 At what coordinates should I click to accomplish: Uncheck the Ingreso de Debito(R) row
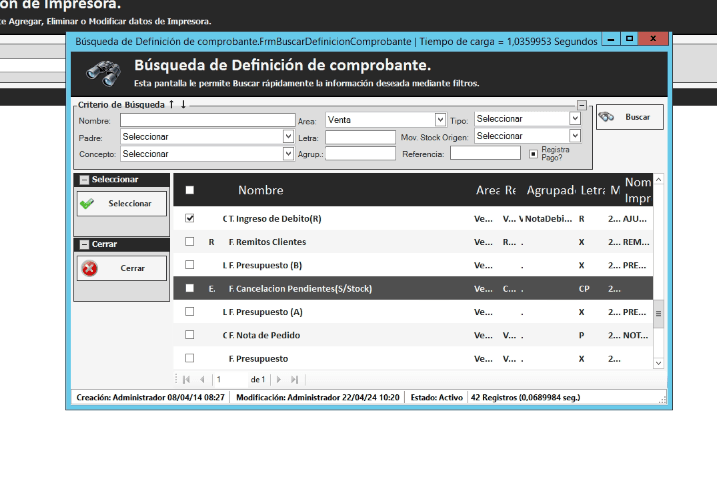click(x=190, y=218)
